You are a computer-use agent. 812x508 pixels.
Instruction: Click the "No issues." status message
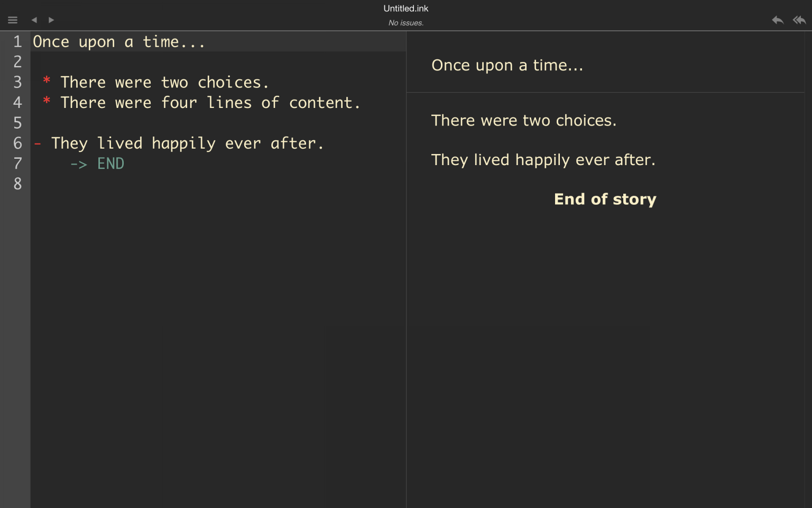coord(406,23)
